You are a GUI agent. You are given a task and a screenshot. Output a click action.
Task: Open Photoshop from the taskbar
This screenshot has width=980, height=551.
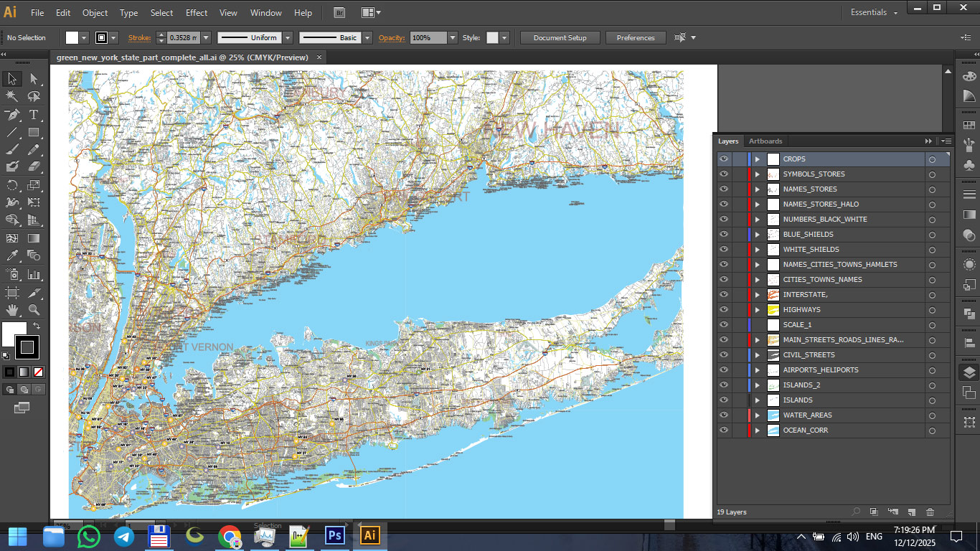coord(335,536)
